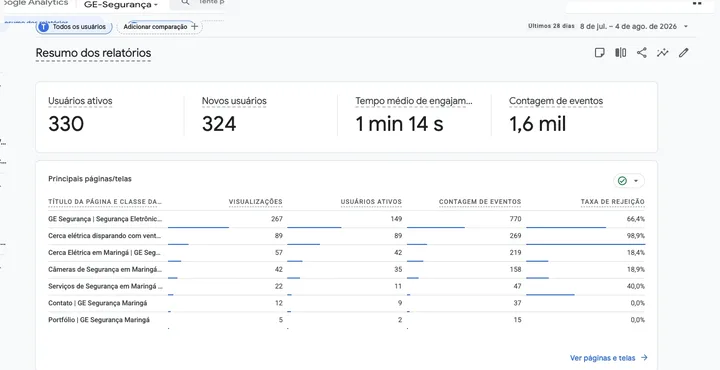720x370 pixels.
Task: Open Ver páginas e telas link
Action: click(608, 358)
